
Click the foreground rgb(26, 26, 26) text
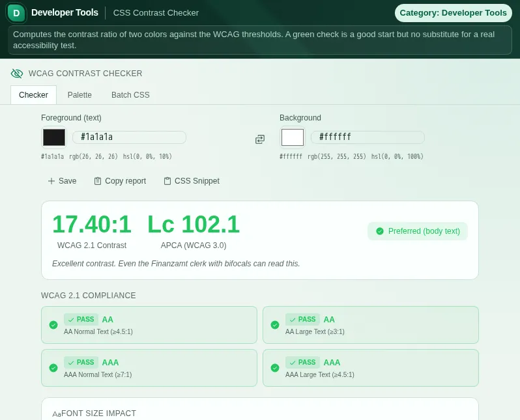[x=93, y=156]
